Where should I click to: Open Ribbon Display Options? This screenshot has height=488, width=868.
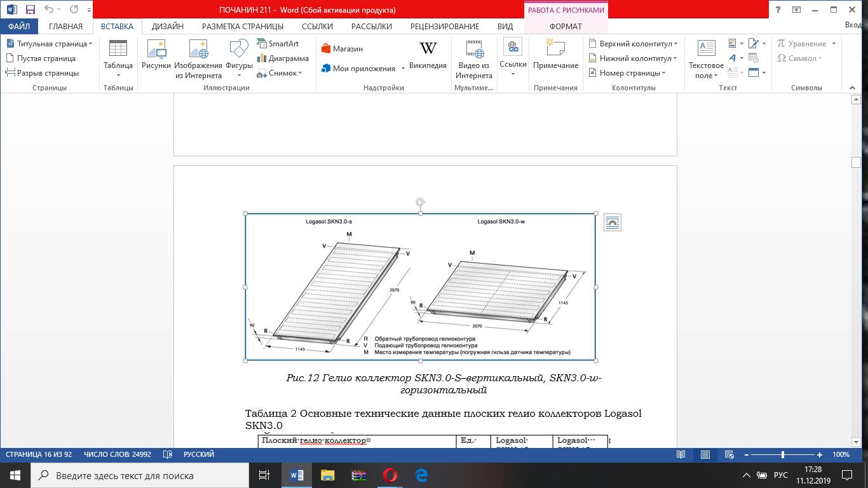(x=796, y=10)
